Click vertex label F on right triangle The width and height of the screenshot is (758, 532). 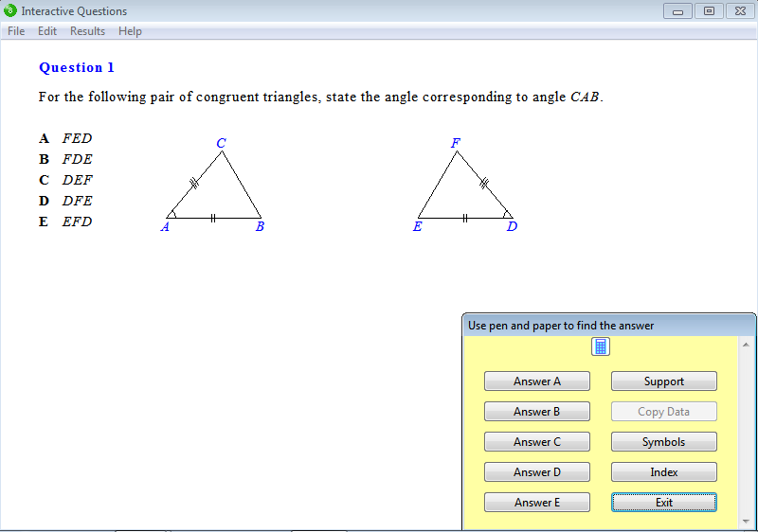[456, 143]
